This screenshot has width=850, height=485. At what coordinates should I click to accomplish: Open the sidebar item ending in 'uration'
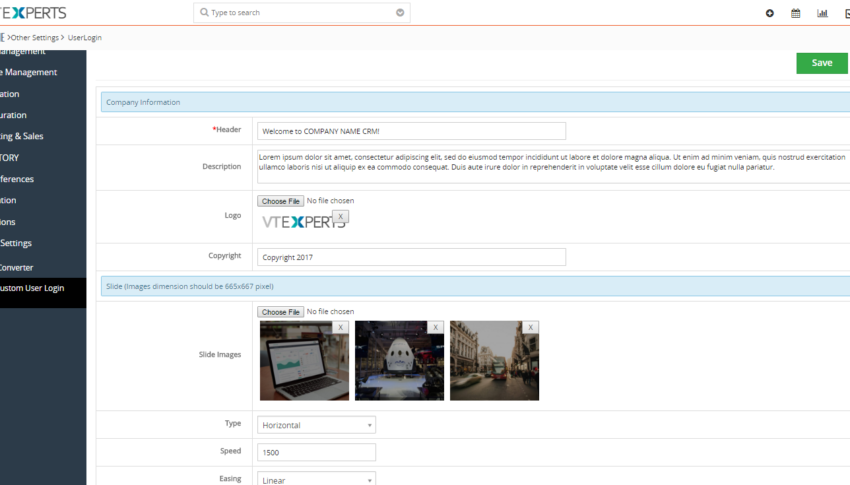[x=14, y=115]
